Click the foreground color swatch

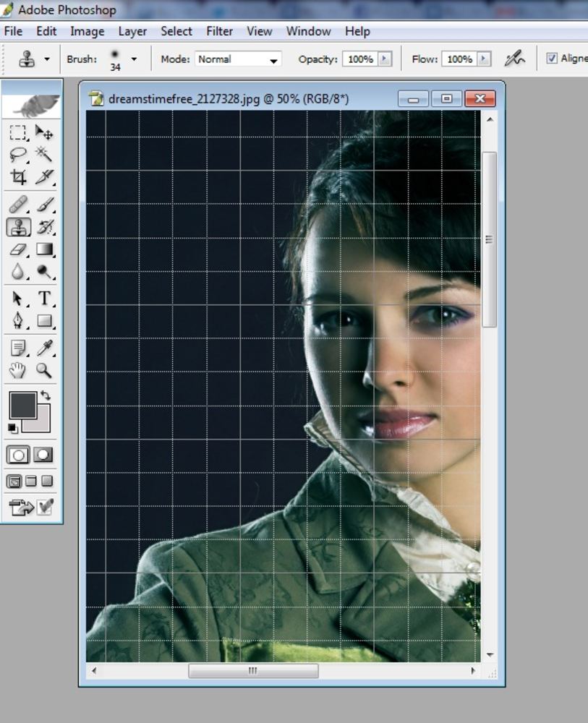22,405
